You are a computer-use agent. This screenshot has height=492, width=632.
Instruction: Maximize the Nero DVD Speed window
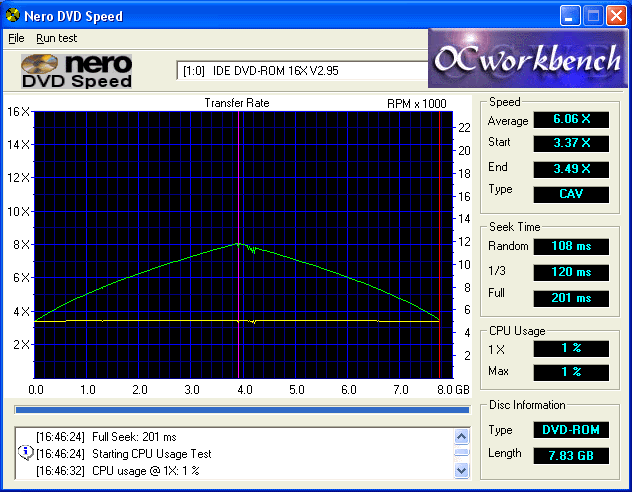[593, 16]
